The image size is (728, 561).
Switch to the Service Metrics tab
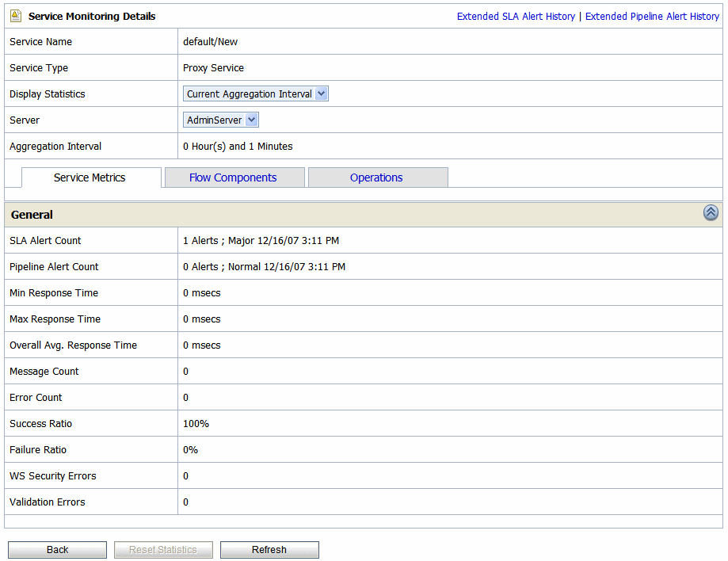pos(90,177)
